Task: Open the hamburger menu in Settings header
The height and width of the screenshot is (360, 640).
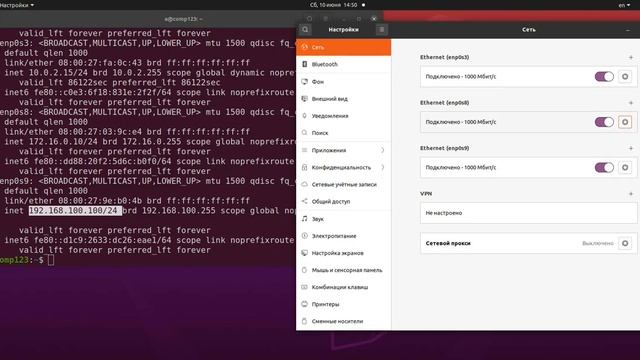Action: pyautogui.click(x=382, y=30)
